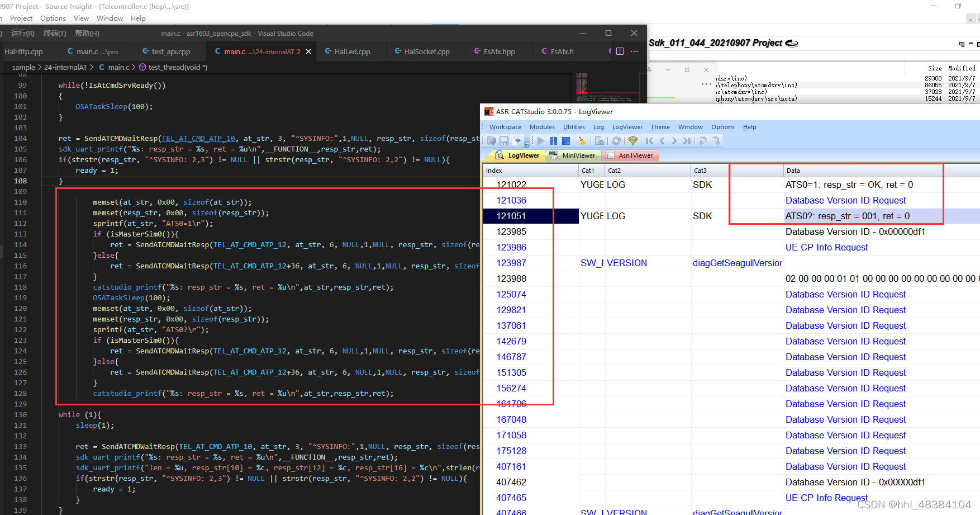Viewport: 980px width, 515px height.
Task: Open Source Insight View menu
Action: pyautogui.click(x=81, y=18)
